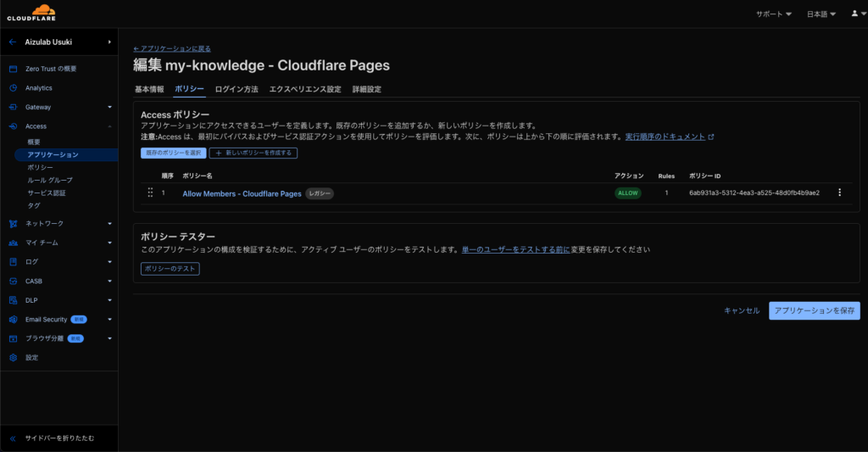Collapse the Access menu chevron
The image size is (868, 452).
click(109, 126)
